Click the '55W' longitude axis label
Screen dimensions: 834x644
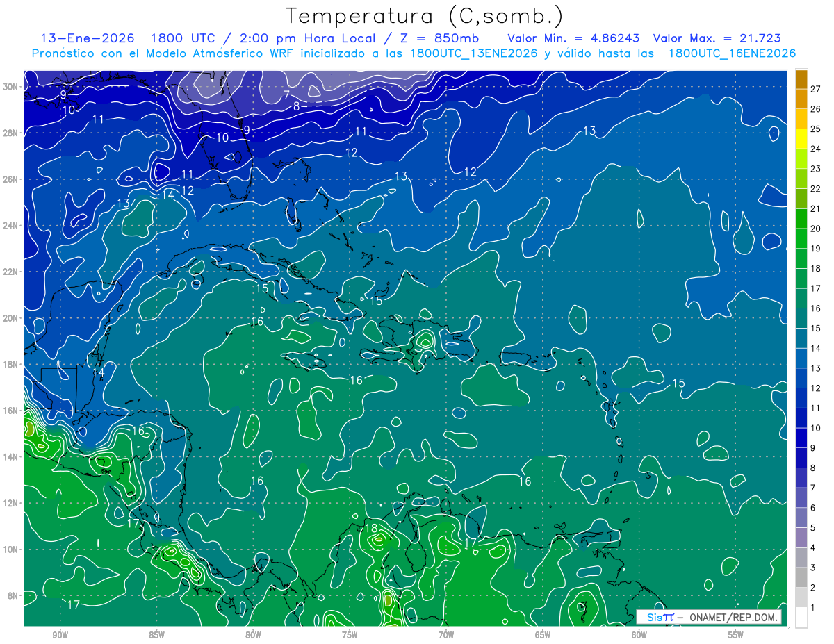point(736,635)
